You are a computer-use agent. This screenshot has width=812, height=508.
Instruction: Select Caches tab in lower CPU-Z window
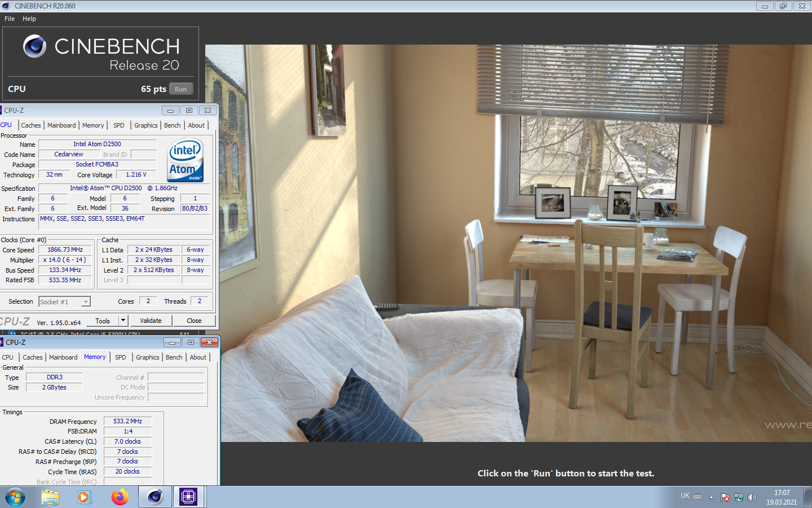(x=33, y=357)
